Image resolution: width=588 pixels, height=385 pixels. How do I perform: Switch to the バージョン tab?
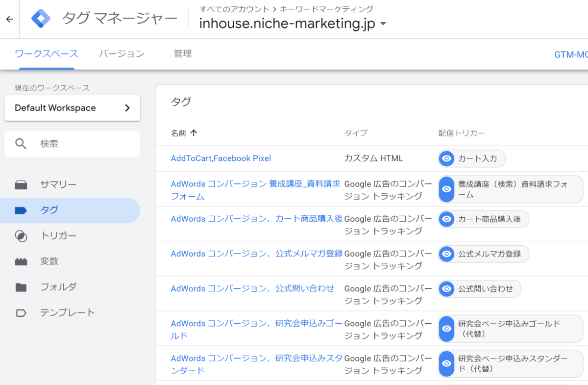coord(121,53)
